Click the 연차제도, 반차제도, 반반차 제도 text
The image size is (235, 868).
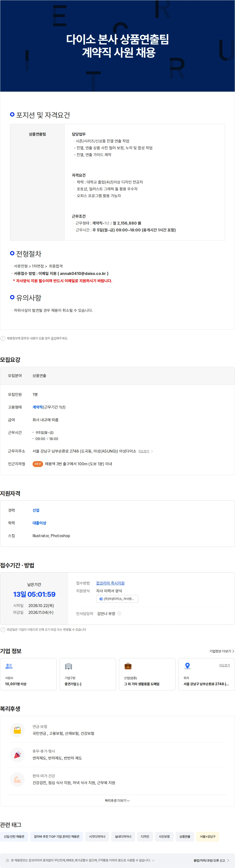(x=57, y=758)
